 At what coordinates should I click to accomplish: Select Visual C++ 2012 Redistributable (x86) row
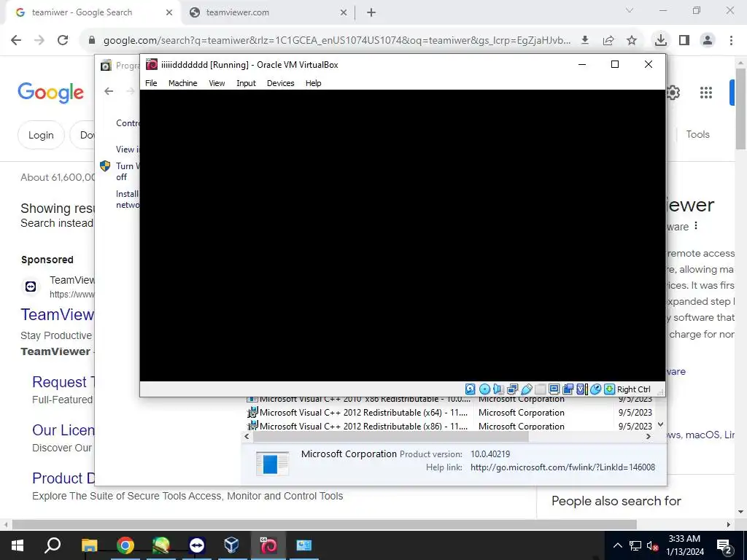coord(449,426)
